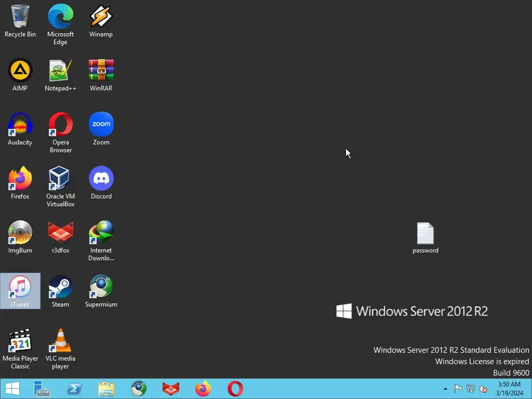Select the AIMP desktop icon

(20, 75)
